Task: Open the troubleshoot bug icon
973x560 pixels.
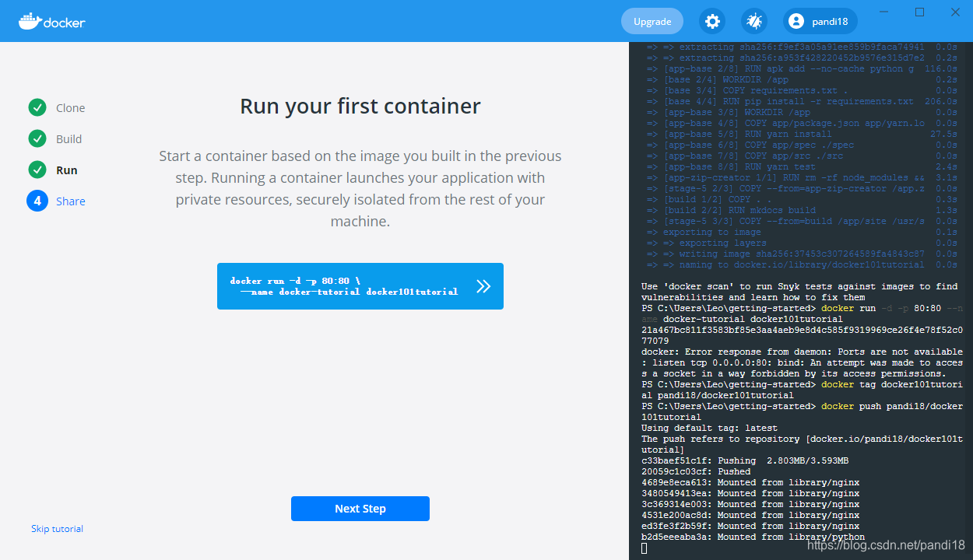Action: point(753,21)
